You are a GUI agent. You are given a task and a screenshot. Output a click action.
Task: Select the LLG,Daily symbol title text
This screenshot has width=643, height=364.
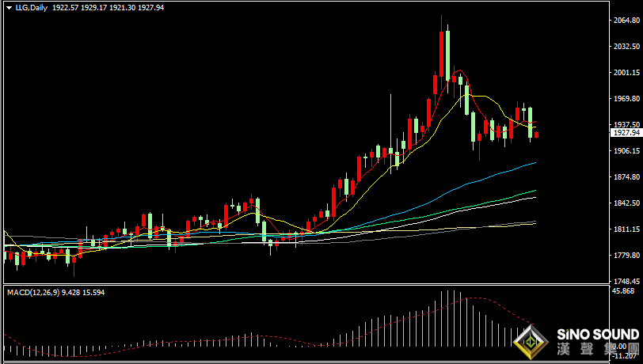coord(32,7)
